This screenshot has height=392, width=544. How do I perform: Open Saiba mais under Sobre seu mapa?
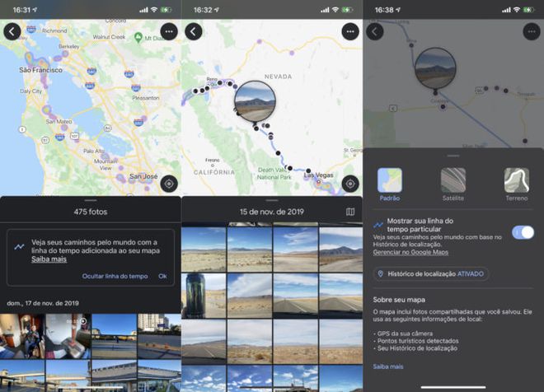point(388,366)
